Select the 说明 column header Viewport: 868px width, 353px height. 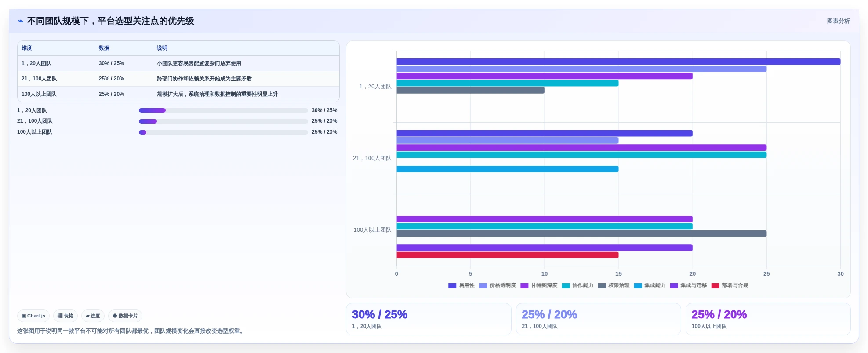coord(162,48)
